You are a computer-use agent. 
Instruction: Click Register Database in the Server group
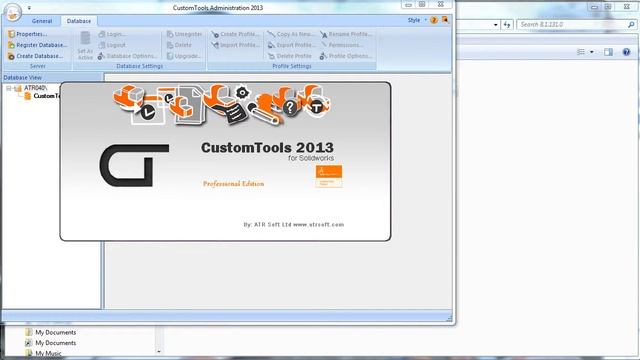(x=38, y=45)
